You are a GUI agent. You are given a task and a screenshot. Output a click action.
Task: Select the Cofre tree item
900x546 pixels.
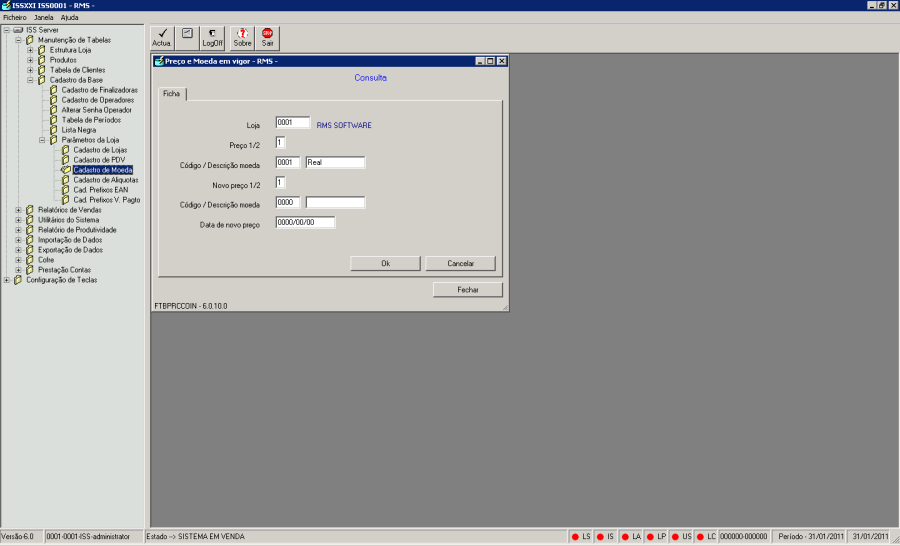46,260
